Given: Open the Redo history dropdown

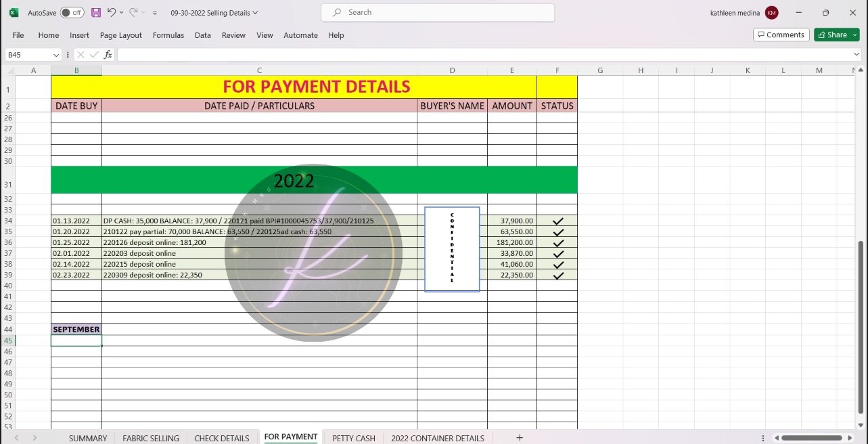Looking at the screenshot, I should coord(143,13).
